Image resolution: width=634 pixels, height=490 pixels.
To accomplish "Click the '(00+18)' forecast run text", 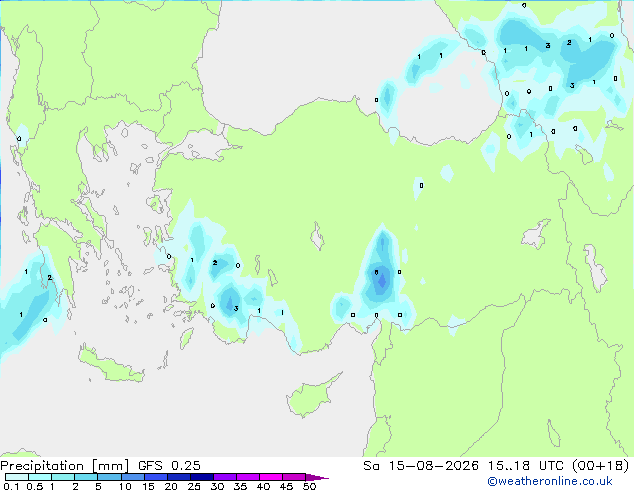I will (x=600, y=466).
